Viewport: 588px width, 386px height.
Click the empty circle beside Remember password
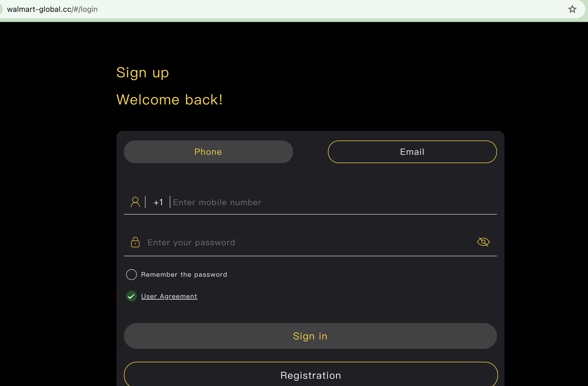coord(132,275)
